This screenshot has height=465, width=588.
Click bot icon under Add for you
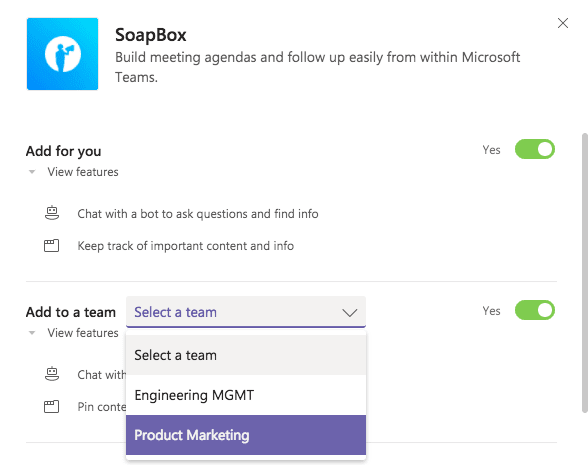pos(52,213)
